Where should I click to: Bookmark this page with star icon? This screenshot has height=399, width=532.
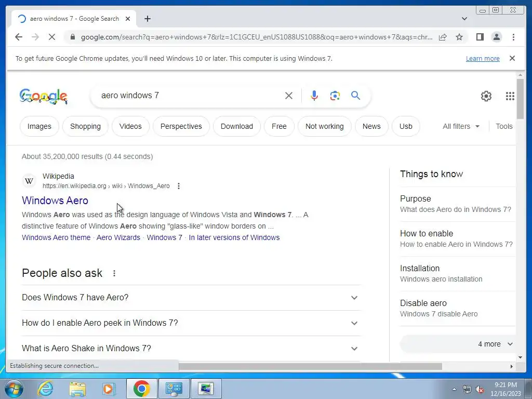coord(459,37)
